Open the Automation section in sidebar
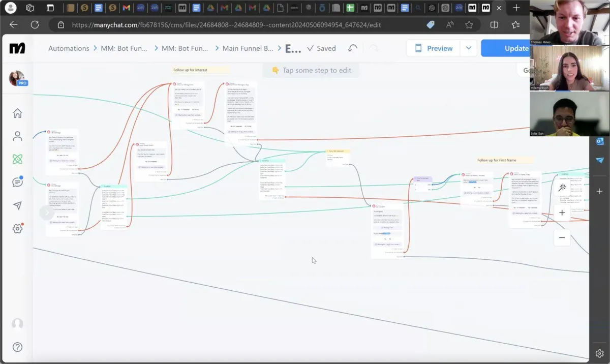The image size is (610, 364). [x=17, y=159]
